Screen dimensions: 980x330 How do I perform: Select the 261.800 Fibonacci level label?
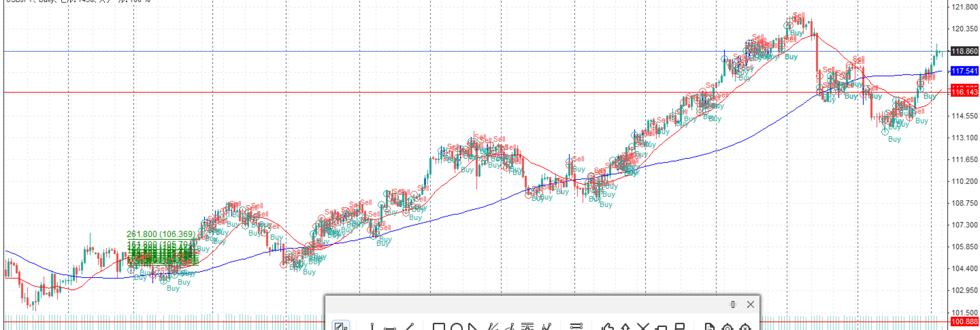(x=161, y=234)
